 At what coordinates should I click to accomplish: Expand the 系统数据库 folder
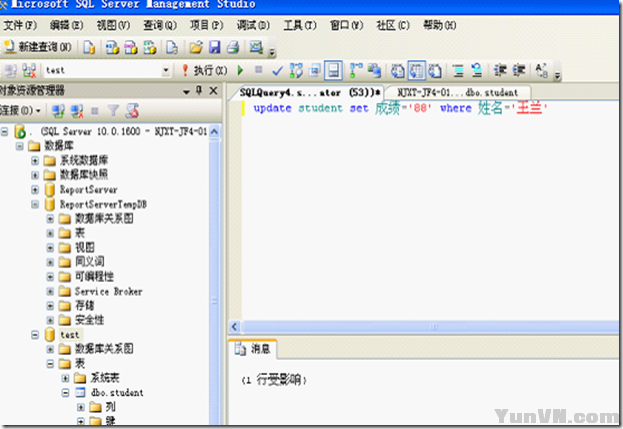click(35, 161)
